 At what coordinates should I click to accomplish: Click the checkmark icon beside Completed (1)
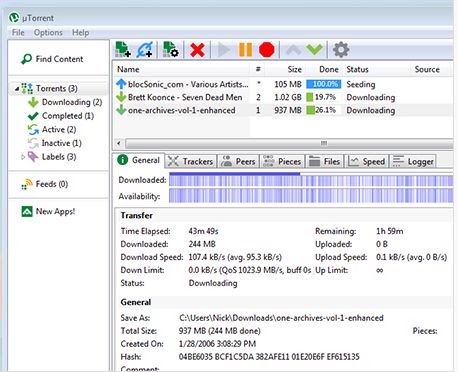[33, 116]
